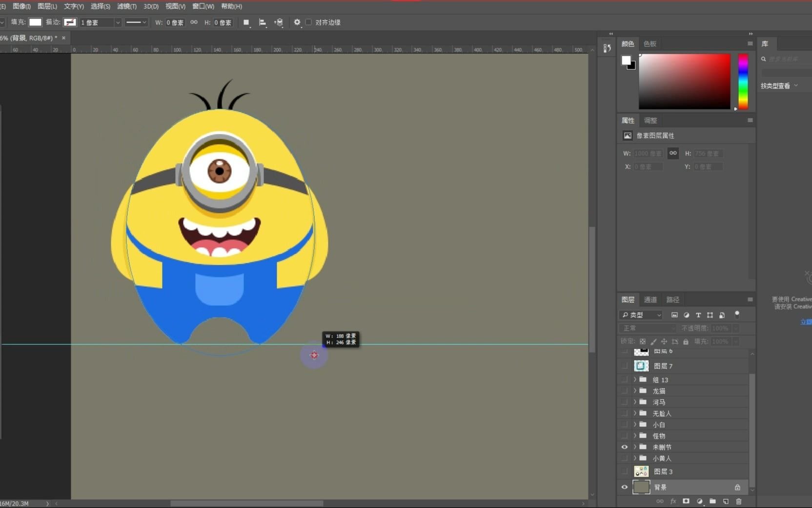The height and width of the screenshot is (508, 812).
Task: Click link icon between W and H fields
Action: point(194,22)
